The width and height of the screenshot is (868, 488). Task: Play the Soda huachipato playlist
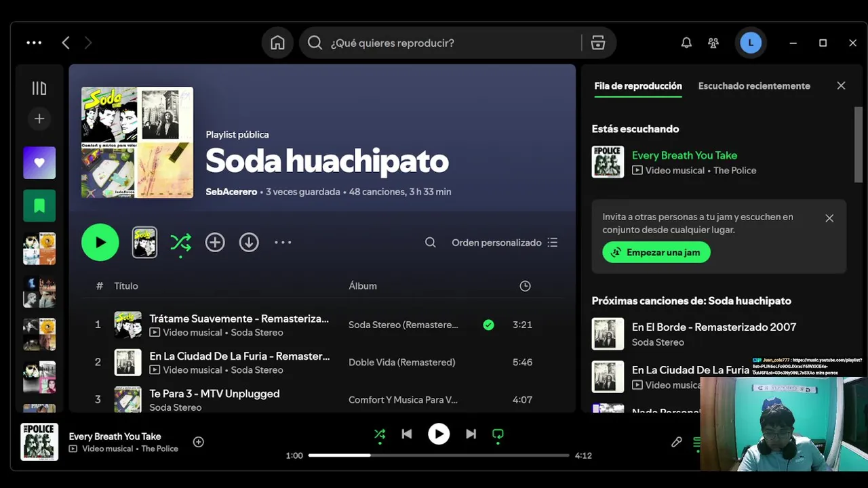point(100,242)
